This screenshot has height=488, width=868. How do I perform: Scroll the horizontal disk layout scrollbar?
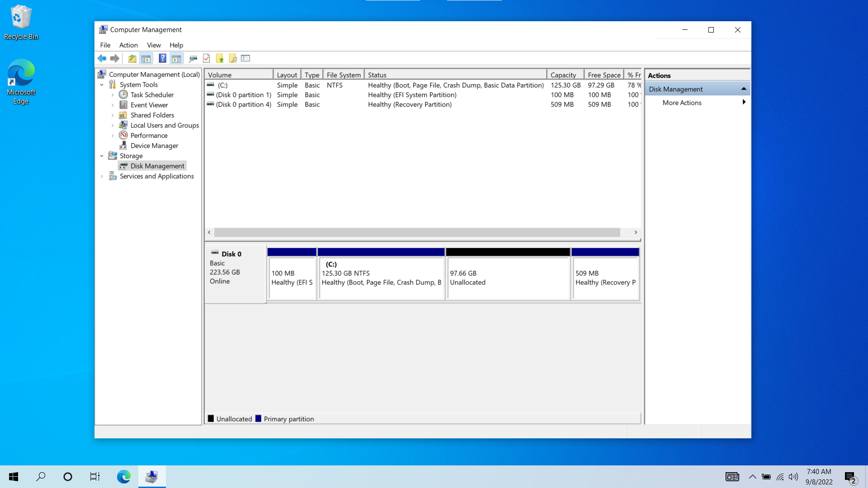point(424,232)
